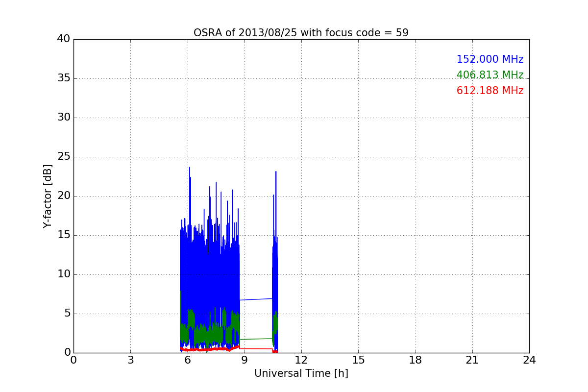Click the x-axis tick label 18
The image size is (588, 392).
pos(416,360)
